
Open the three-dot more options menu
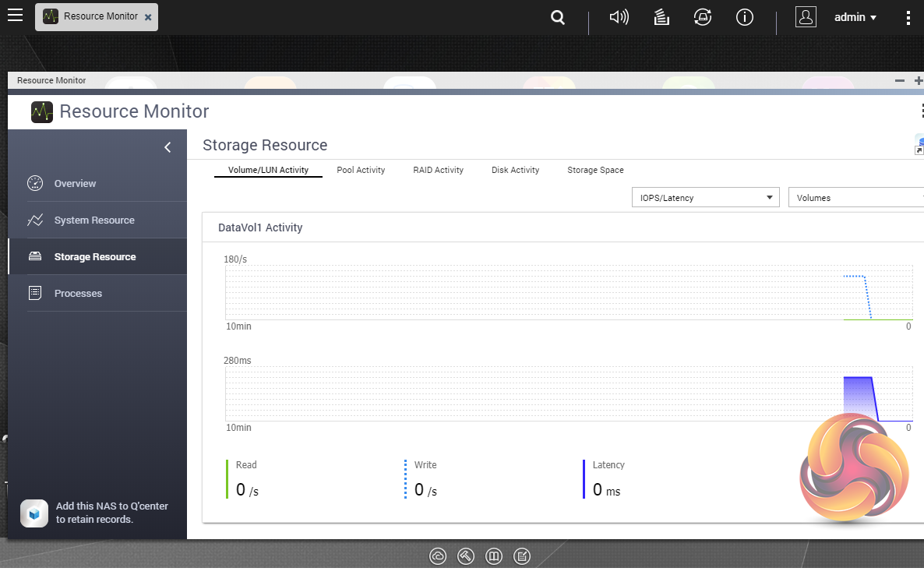coord(908,17)
